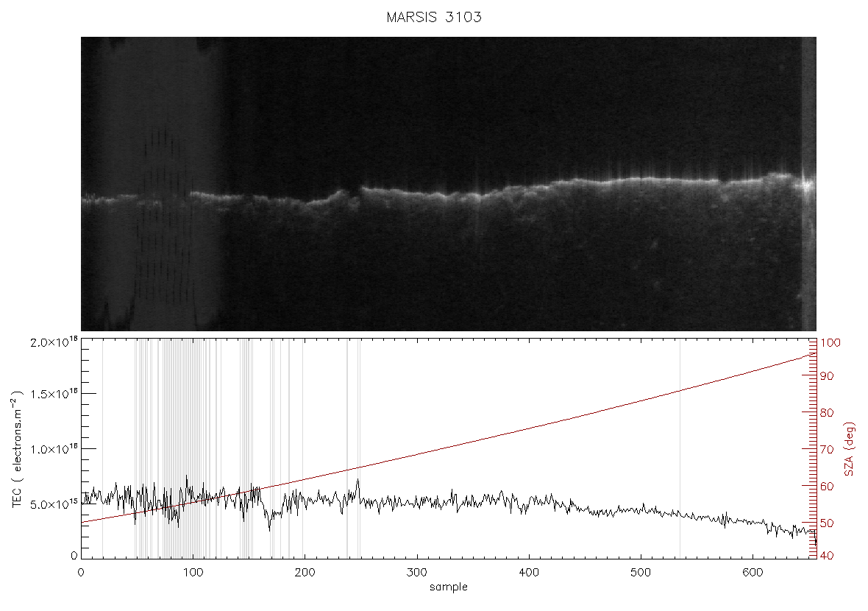This screenshot has height=611, width=868.
Task: Click the x-axis tick label 600
Action: [753, 573]
